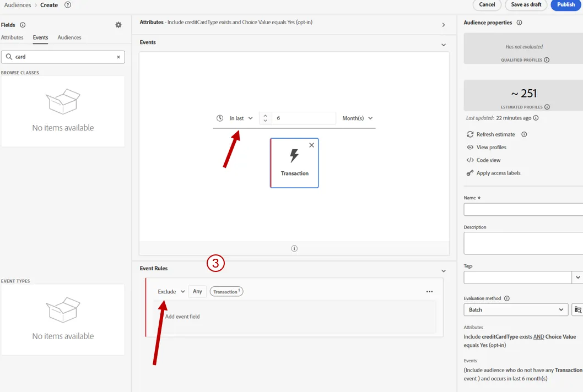Click the Last updated info icon
Screen dimensions: 583x392
(536, 118)
